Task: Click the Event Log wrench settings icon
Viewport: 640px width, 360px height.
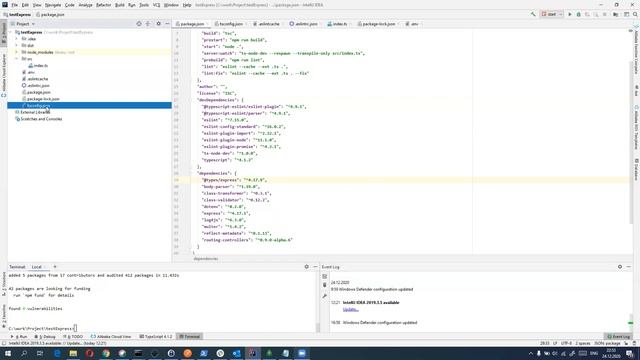Action: click(x=324, y=295)
